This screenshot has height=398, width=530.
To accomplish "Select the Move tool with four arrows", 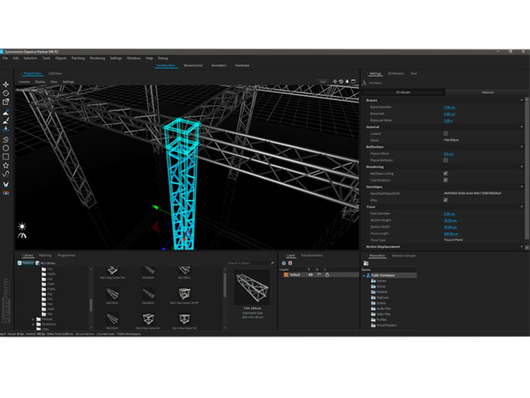I will [x=6, y=84].
